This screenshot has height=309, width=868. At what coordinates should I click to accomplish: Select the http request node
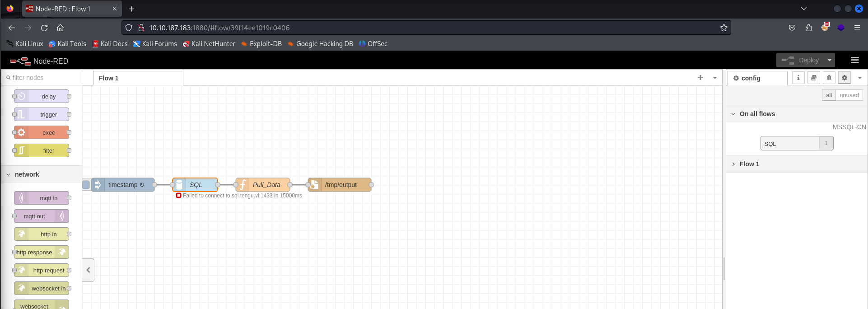click(x=42, y=270)
